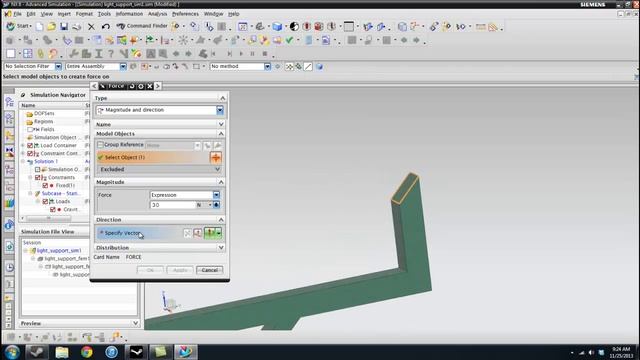Toggle the Constraint Container checkbox
This screenshot has width=640, height=360.
tap(30, 153)
